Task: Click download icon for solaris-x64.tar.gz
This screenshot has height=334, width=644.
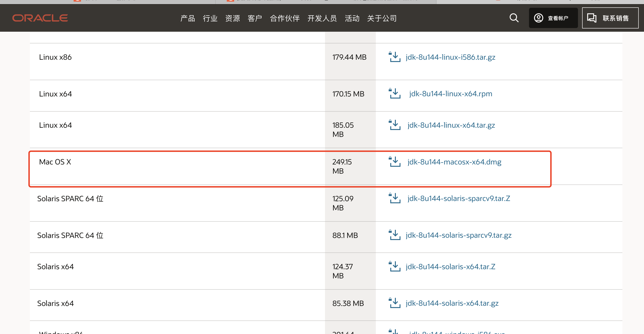Action: coord(394,303)
